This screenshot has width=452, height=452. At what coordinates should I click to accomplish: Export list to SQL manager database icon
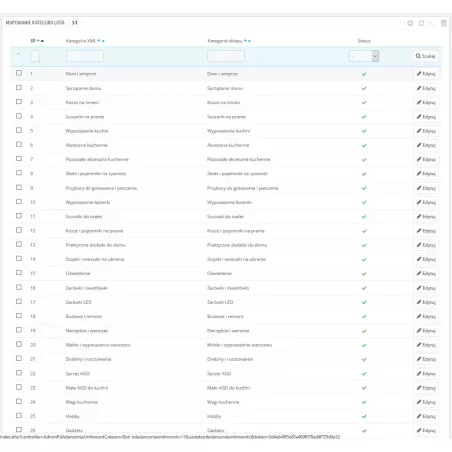pyautogui.click(x=444, y=23)
